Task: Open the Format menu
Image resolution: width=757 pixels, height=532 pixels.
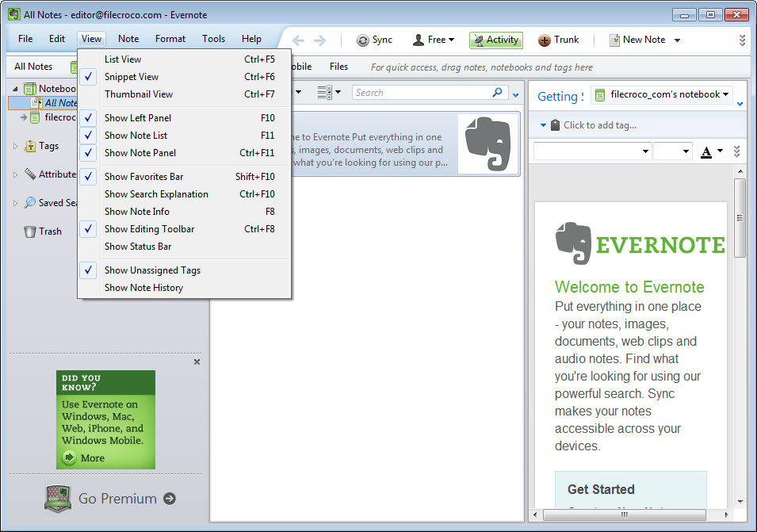Action: (x=170, y=39)
